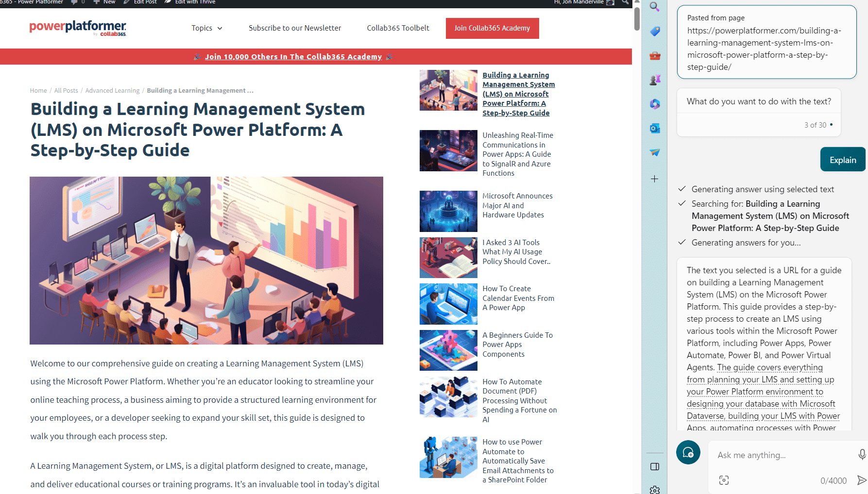This screenshot has width=868, height=494.
Task: Open the Games chess pieces sidebar icon
Action: [655, 80]
